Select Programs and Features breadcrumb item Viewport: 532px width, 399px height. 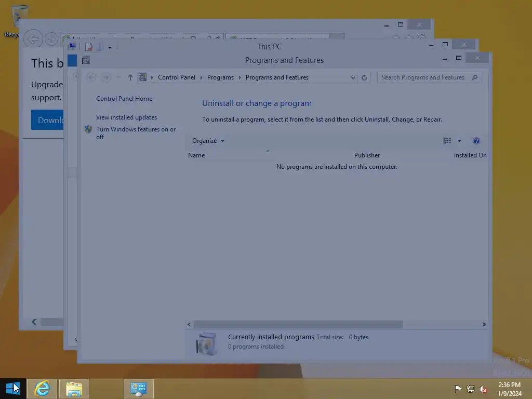point(277,77)
